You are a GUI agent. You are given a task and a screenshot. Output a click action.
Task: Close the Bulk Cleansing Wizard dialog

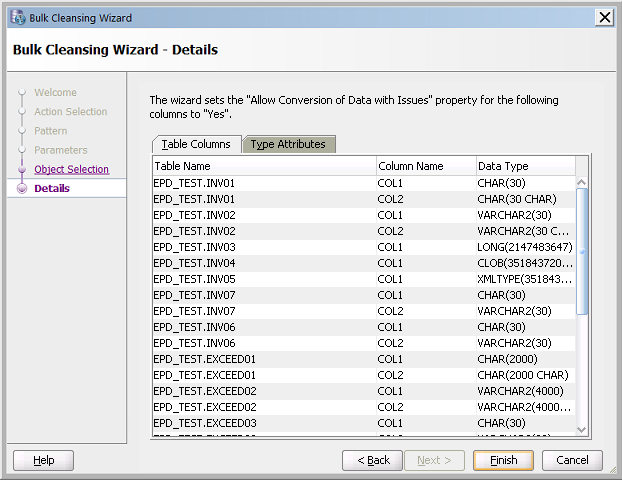point(604,17)
